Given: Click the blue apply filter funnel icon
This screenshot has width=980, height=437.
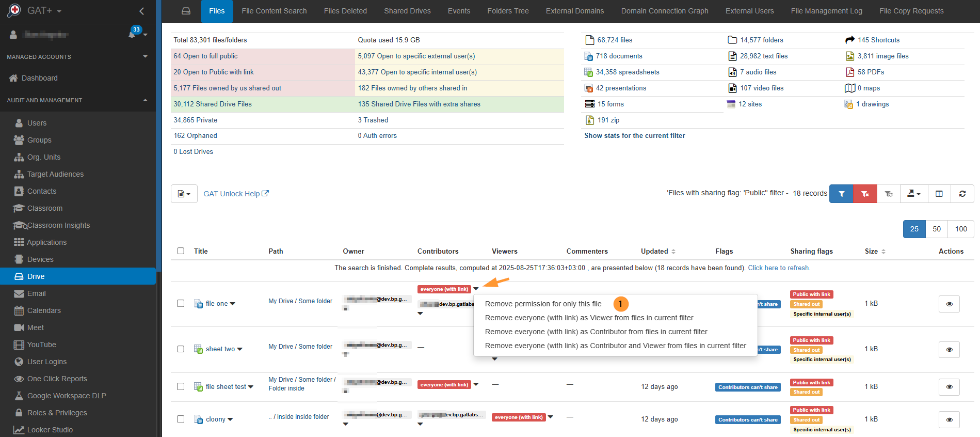Looking at the screenshot, I should click(841, 194).
